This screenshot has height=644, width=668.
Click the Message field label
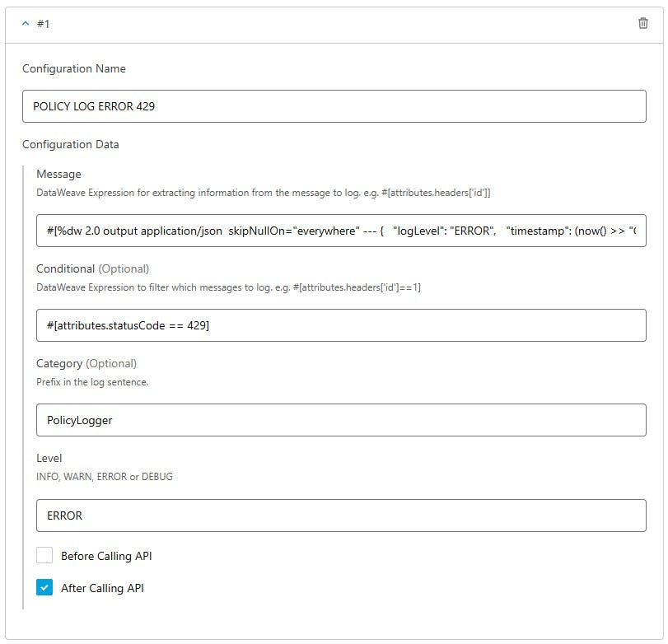pyautogui.click(x=58, y=175)
